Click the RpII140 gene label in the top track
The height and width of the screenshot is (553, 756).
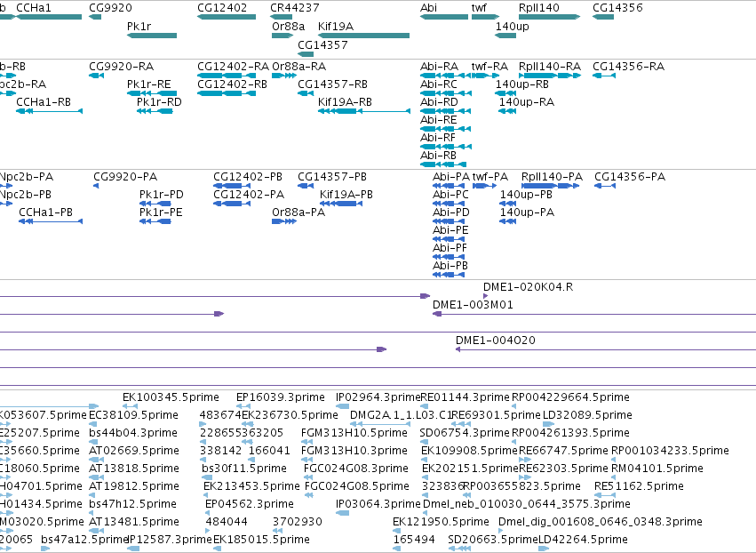pos(539,8)
